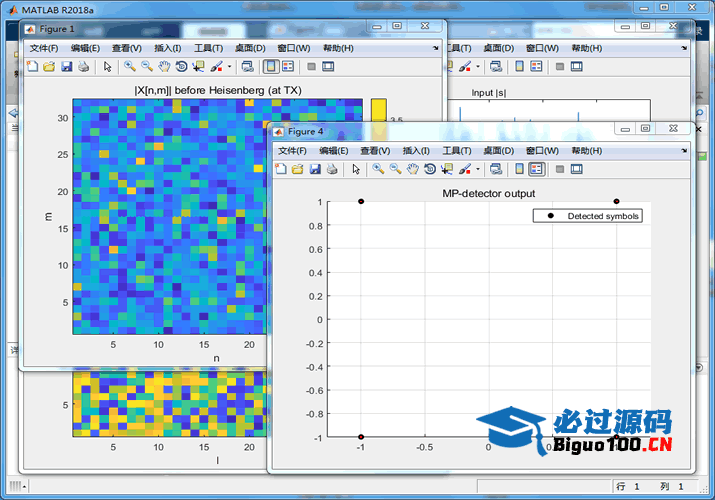The width and height of the screenshot is (715, 500).
Task: Select Brush data tool in Figure 4
Action: (465, 169)
